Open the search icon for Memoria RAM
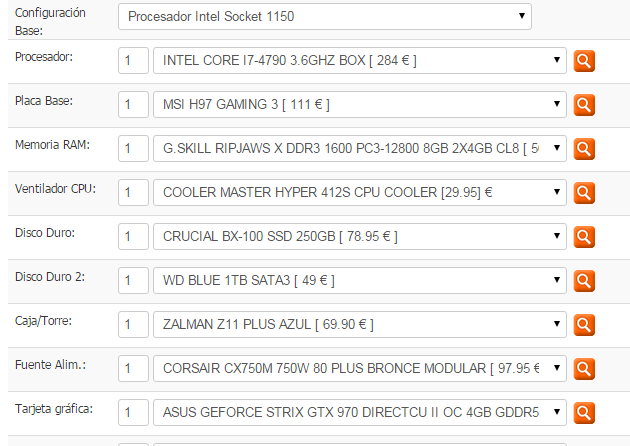Screen dimensions: 630x446 pos(584,149)
